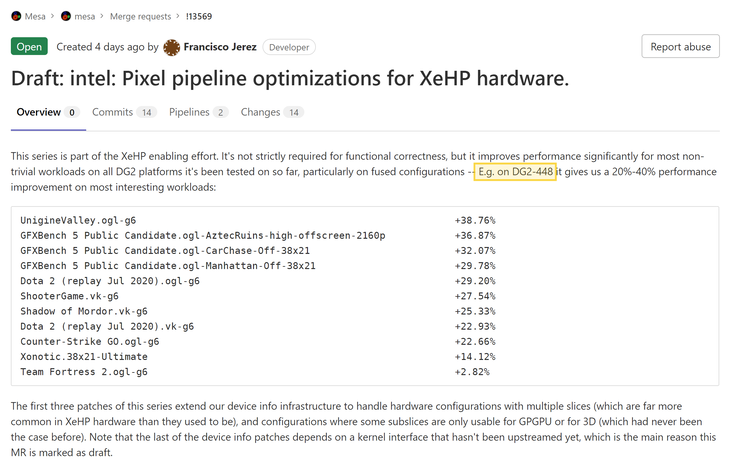Click the highlighted "E.g. on DG2-448" text
Viewport: 738px width, 466px height.
pyautogui.click(x=516, y=172)
